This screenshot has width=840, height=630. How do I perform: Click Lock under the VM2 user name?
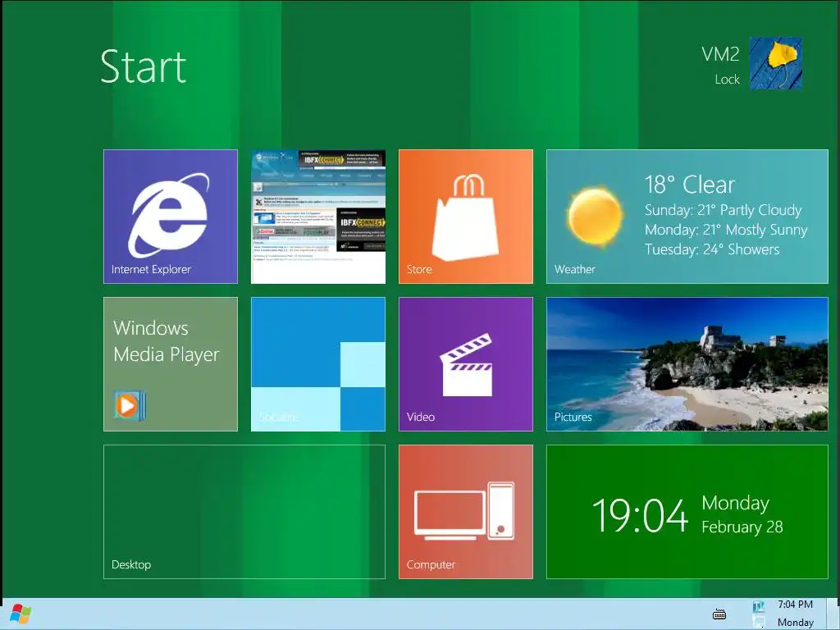point(727,80)
